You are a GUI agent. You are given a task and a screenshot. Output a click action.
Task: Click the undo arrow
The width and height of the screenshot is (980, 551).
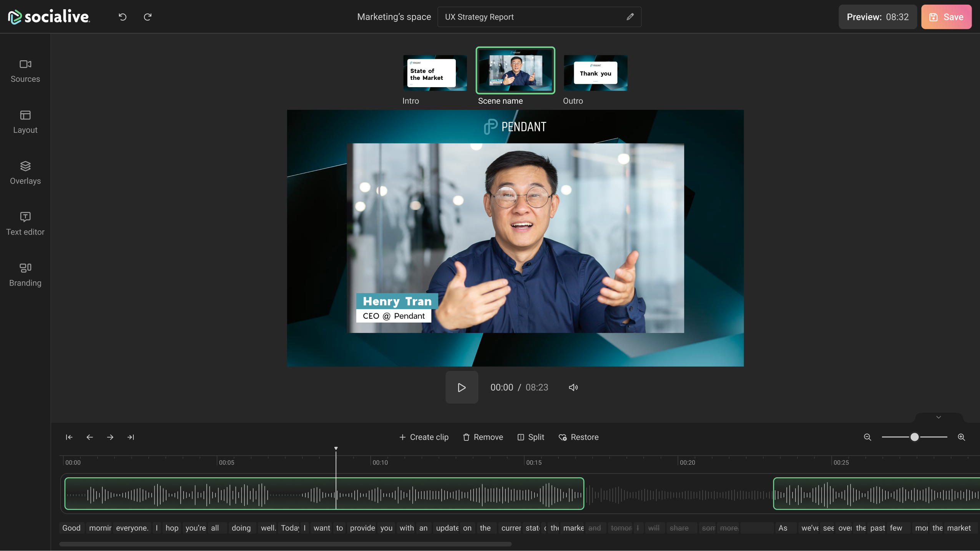pyautogui.click(x=122, y=17)
